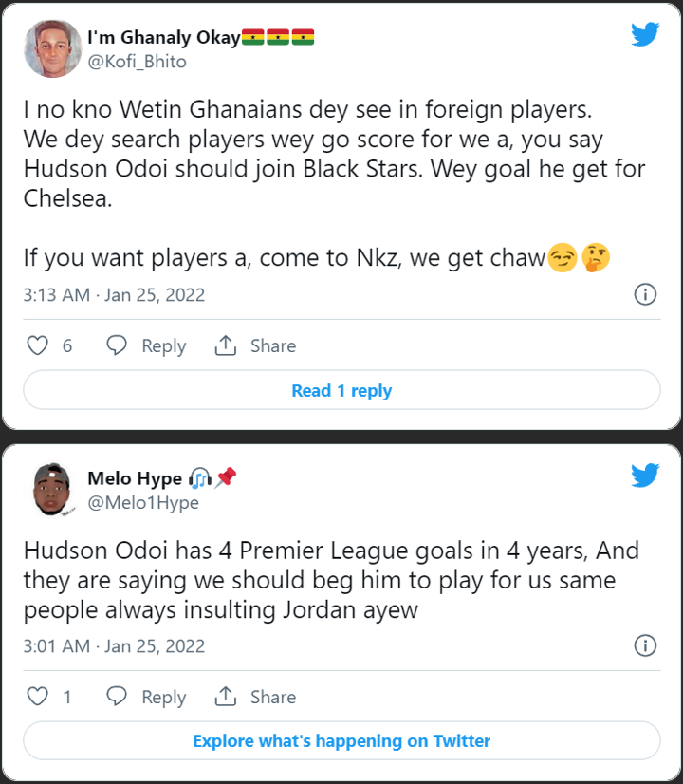Screen dimensions: 683x784
Task: Open I'm Ghanaly Okay profile name
Action: [x=163, y=37]
